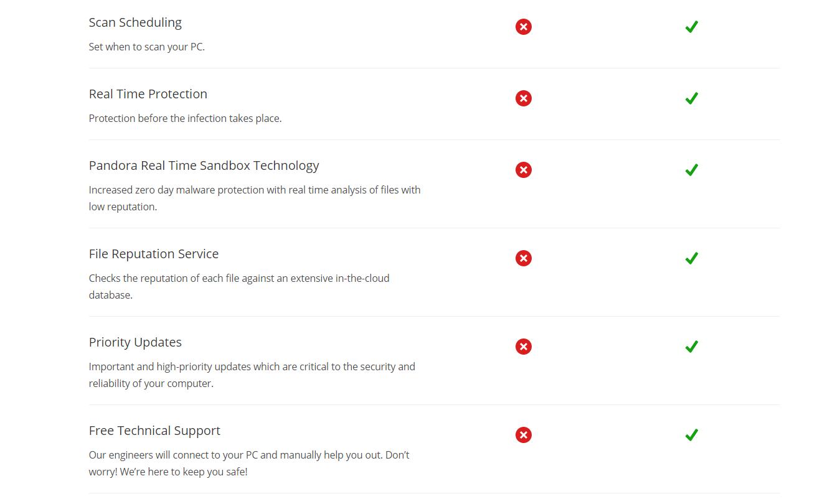Click the Free Technical Support heading
Screen dimensions: 825x504
pyautogui.click(x=154, y=431)
